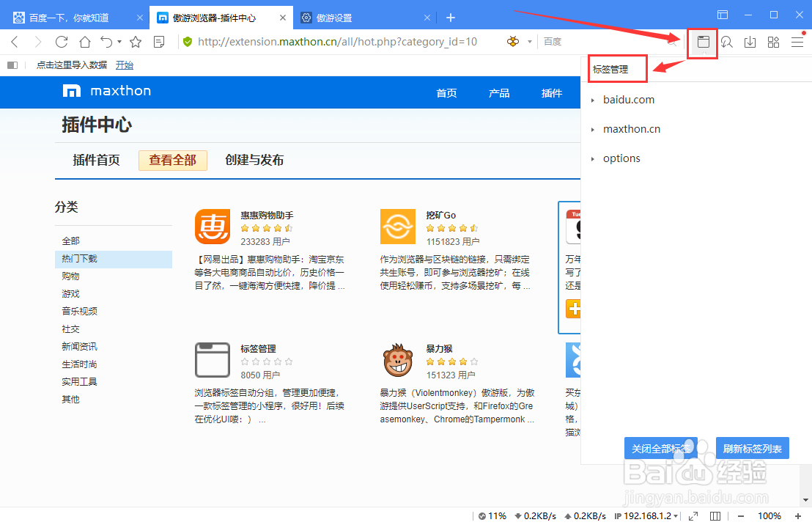The image size is (812, 525).
Task: Open the reader/note icon beside the star
Action: (x=159, y=42)
